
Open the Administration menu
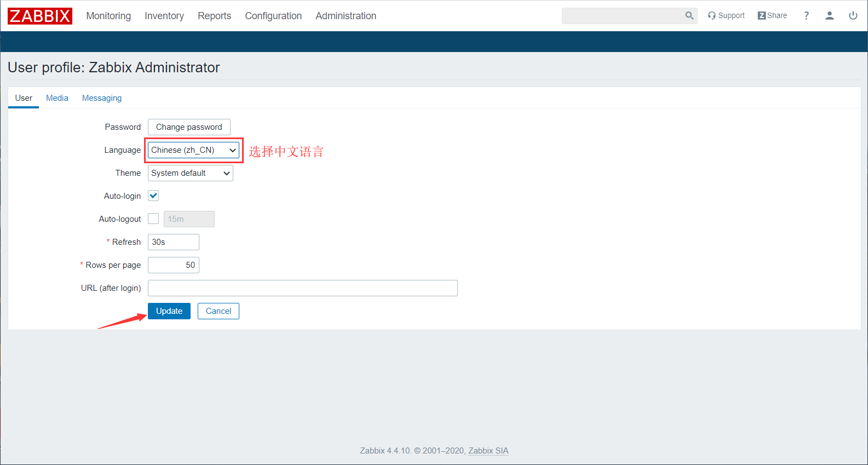point(346,16)
